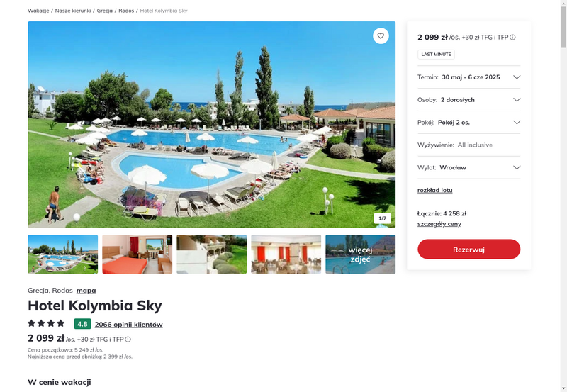The image size is (567, 392).
Task: Open the mapa link
Action: point(86,291)
